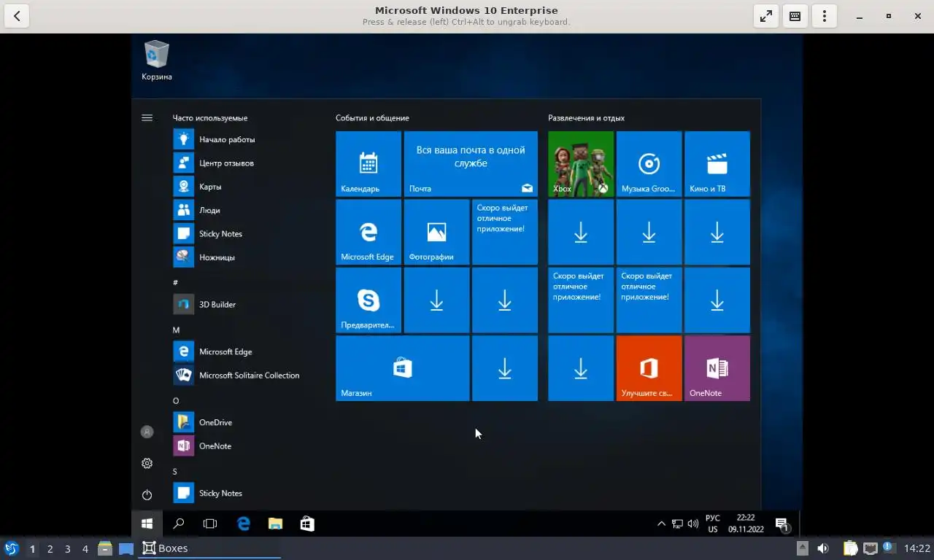Open host panel file manager launcher
The height and width of the screenshot is (560, 934).
point(105,548)
